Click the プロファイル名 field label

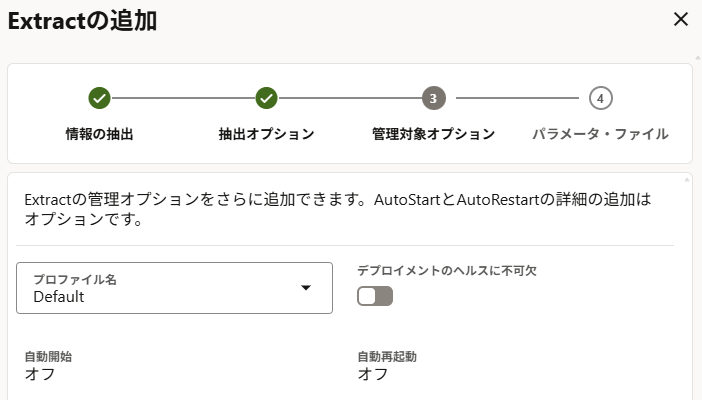click(75, 280)
